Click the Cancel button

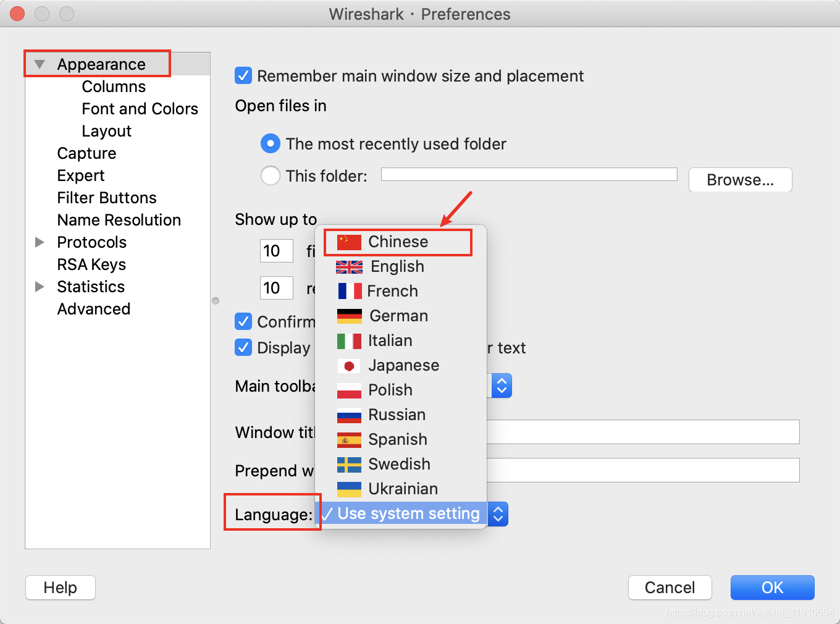[x=670, y=588]
